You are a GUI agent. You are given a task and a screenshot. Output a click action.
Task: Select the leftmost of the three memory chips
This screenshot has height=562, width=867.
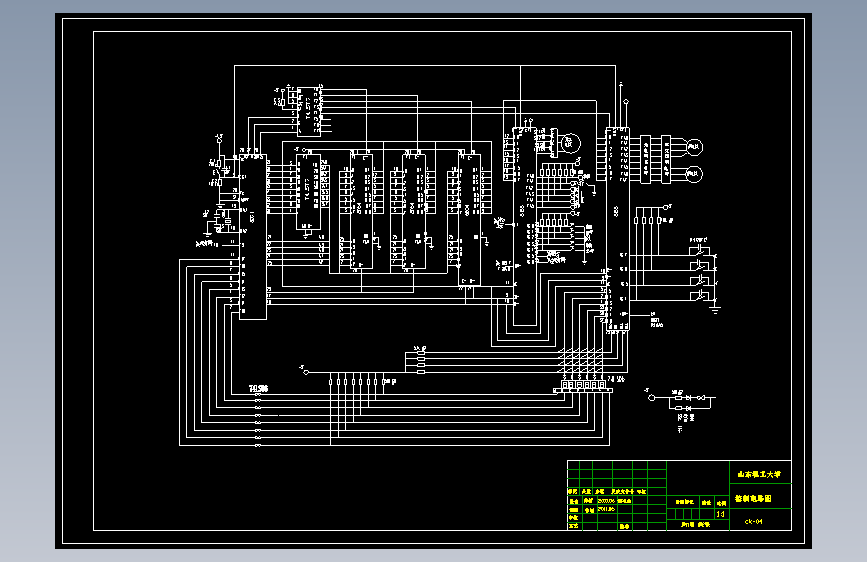pyautogui.click(x=362, y=211)
